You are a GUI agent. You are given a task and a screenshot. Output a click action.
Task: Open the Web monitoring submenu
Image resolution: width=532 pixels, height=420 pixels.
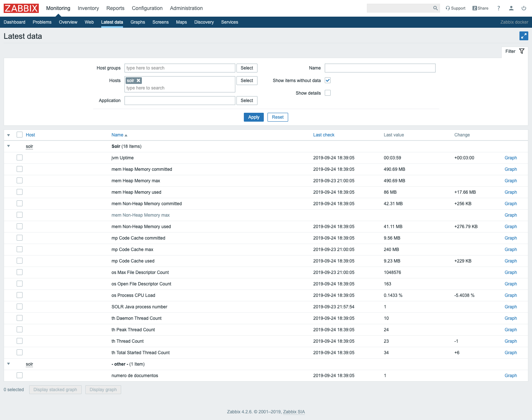(x=89, y=22)
